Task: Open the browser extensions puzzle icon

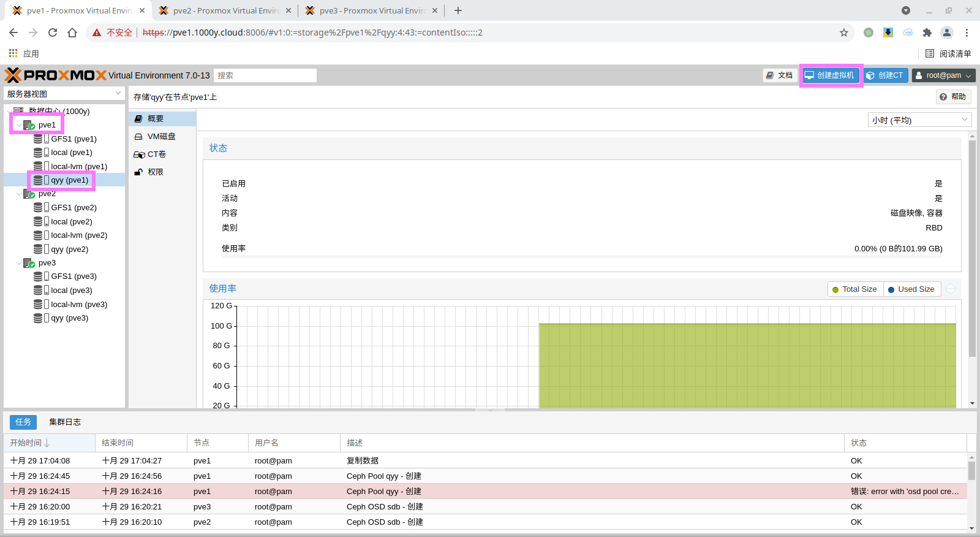Action: [x=927, y=32]
